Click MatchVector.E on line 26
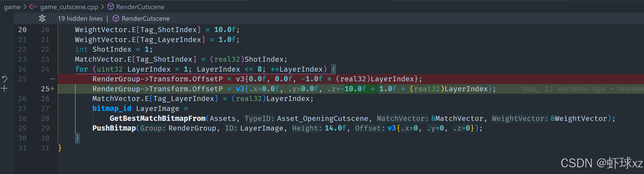 pyautogui.click(x=121, y=98)
